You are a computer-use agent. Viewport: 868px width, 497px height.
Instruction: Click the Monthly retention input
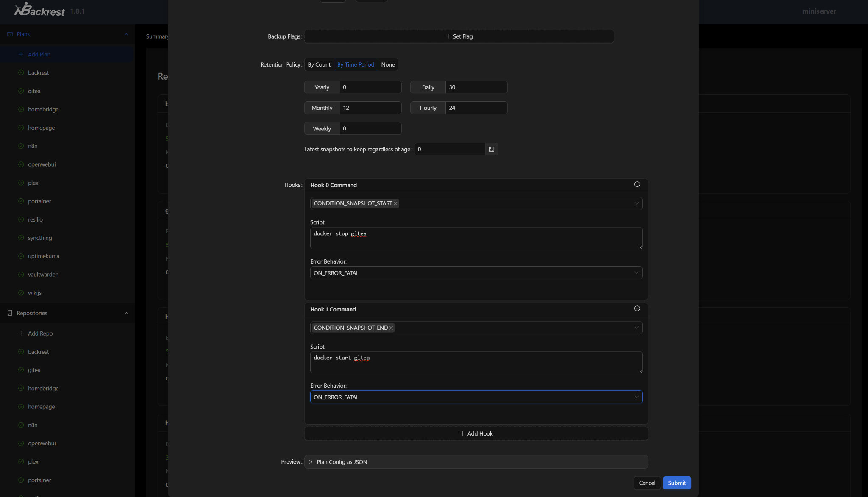pos(370,108)
